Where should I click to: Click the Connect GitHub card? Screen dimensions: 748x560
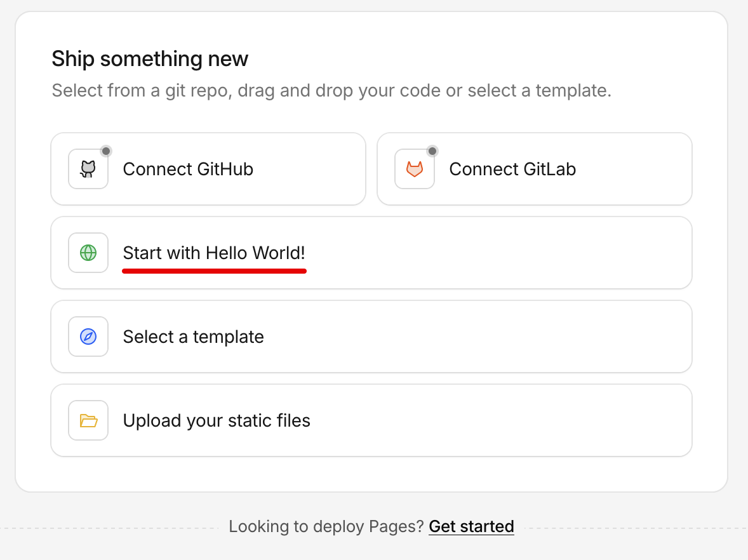point(208,169)
